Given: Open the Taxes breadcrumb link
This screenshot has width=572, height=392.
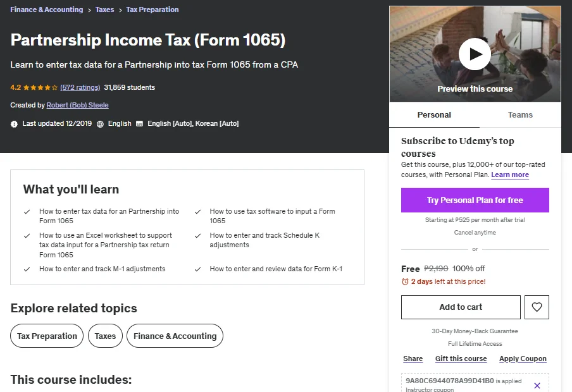Looking at the screenshot, I should click(x=104, y=9).
